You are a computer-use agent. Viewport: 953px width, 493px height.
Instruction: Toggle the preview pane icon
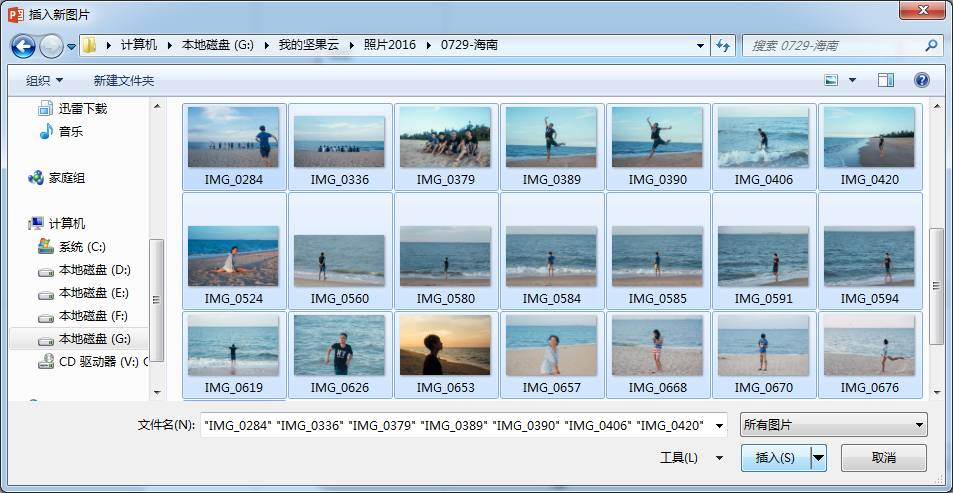click(885, 80)
